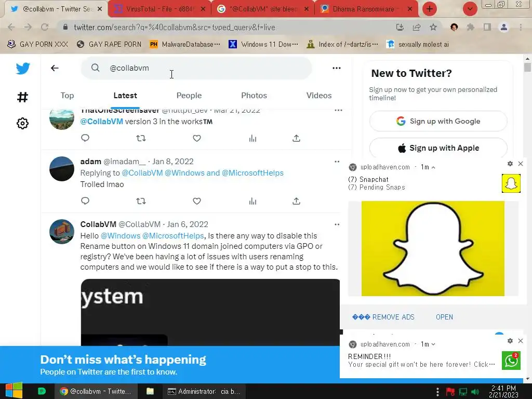The height and width of the screenshot is (399, 532).
Task: Expand the REMINDER notification chevron
Action: click(433, 344)
